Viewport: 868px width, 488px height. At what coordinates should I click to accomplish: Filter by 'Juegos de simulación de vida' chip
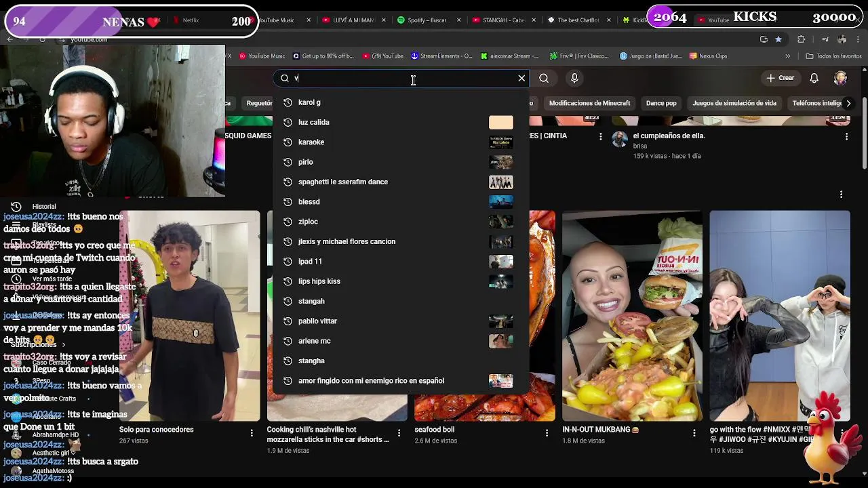coord(734,103)
